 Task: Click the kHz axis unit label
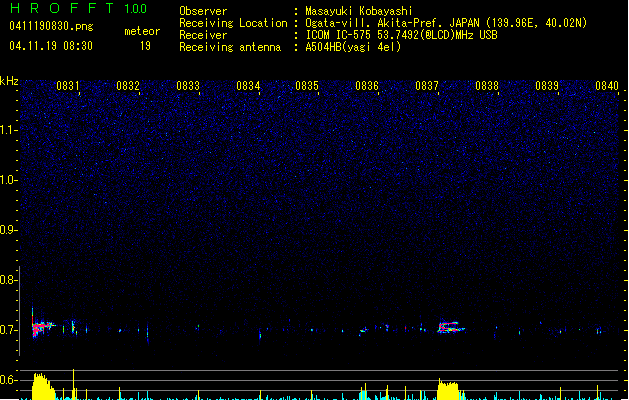click(9, 81)
